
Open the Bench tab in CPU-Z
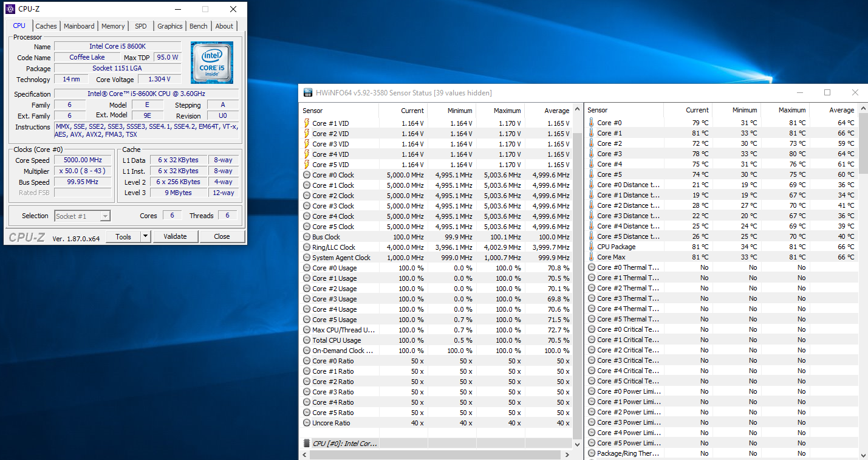click(199, 26)
